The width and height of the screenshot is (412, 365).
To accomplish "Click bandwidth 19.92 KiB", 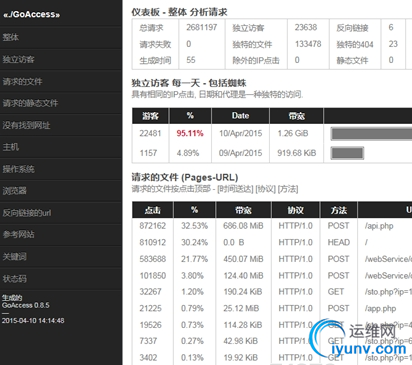I will pyautogui.click(x=241, y=358).
